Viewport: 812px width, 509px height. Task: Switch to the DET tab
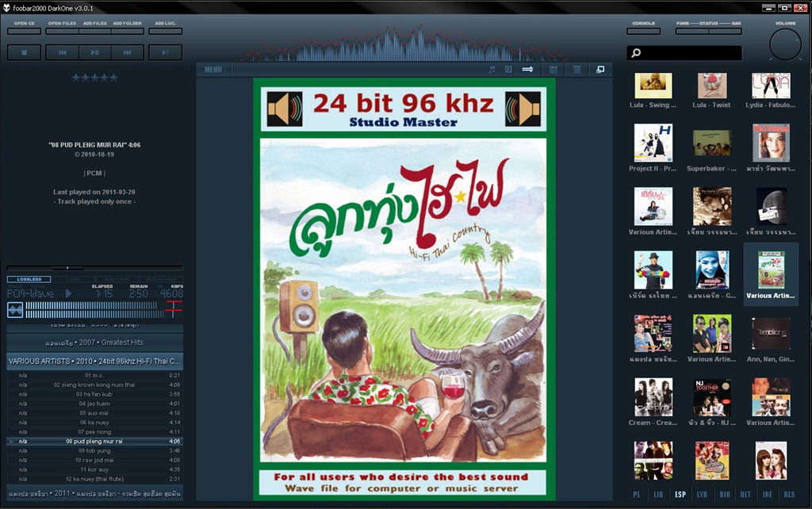745,495
